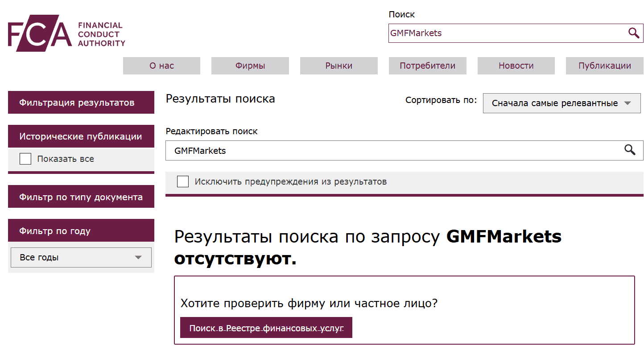Open the "Сначала самые релевантные" sort dropdown

coord(561,103)
